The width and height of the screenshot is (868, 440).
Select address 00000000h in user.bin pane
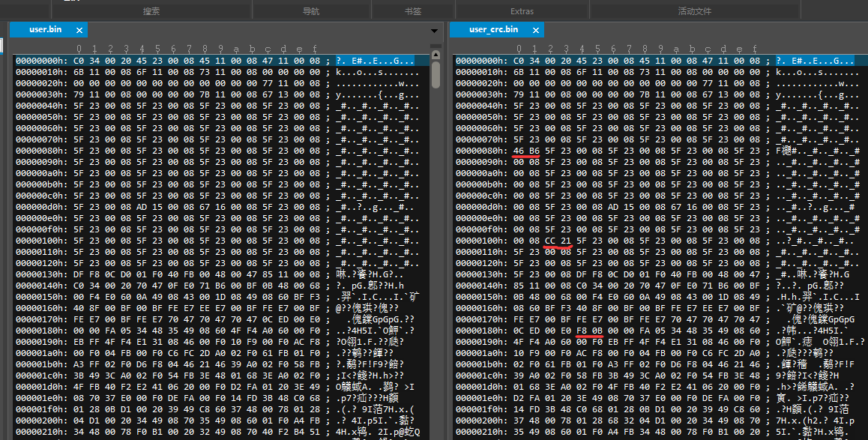(42, 61)
